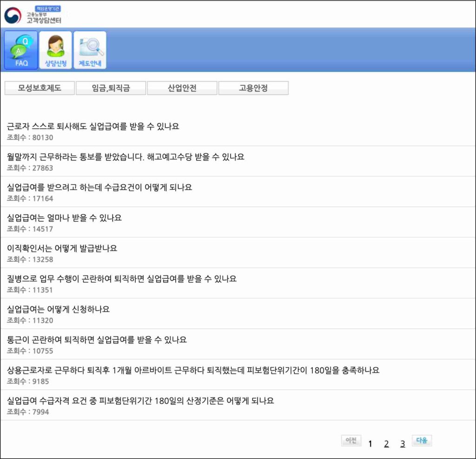Click view count 조회수 : 14517
This screenshot has width=476, height=459.
[x=30, y=229]
